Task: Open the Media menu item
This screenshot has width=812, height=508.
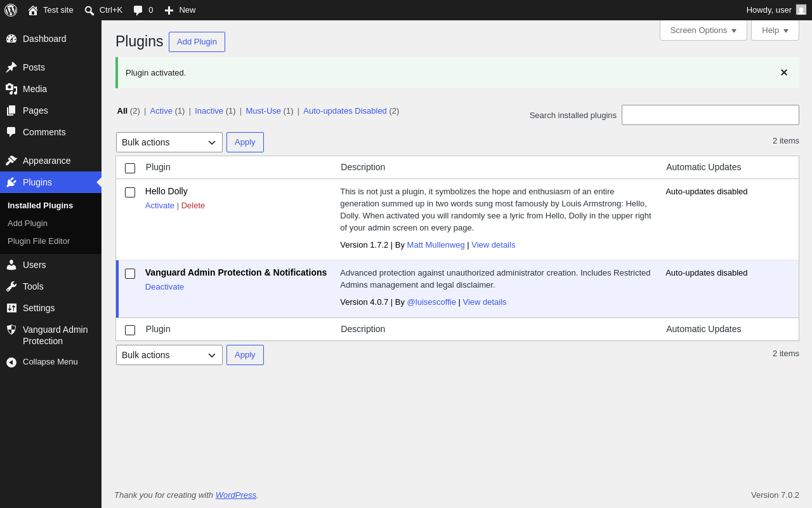Action: click(x=35, y=89)
